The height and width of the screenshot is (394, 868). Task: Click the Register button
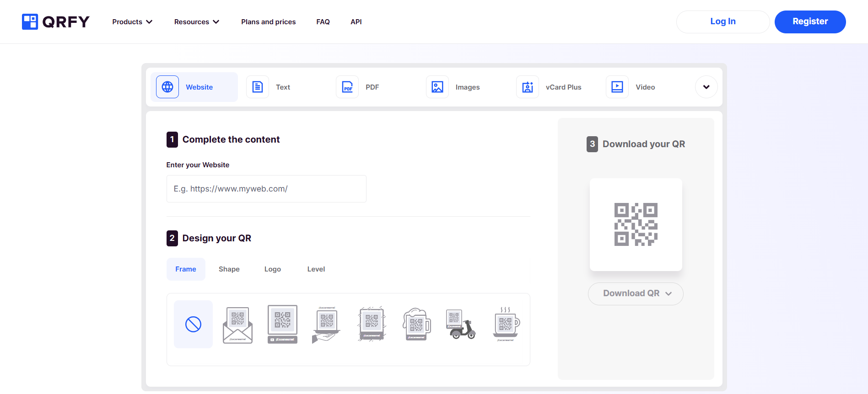810,21
